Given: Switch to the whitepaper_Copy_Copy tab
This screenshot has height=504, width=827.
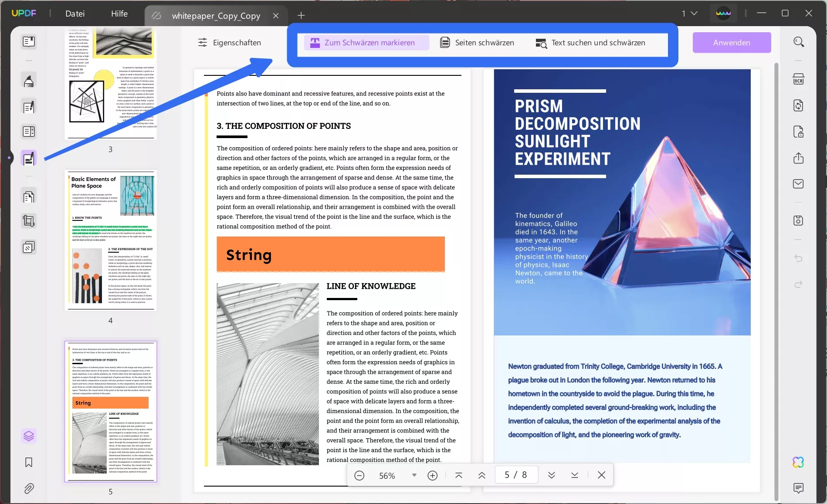Looking at the screenshot, I should 216,16.
